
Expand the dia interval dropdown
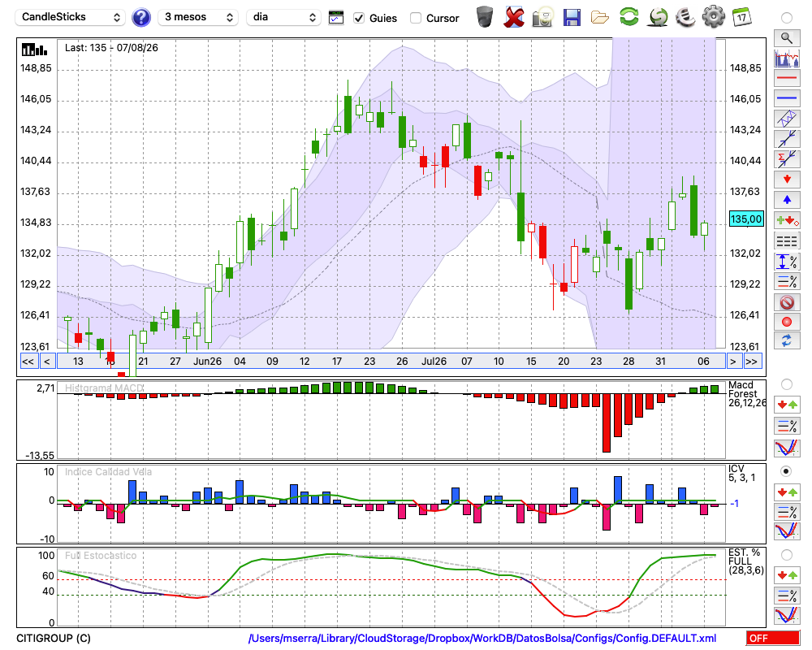pyautogui.click(x=283, y=17)
